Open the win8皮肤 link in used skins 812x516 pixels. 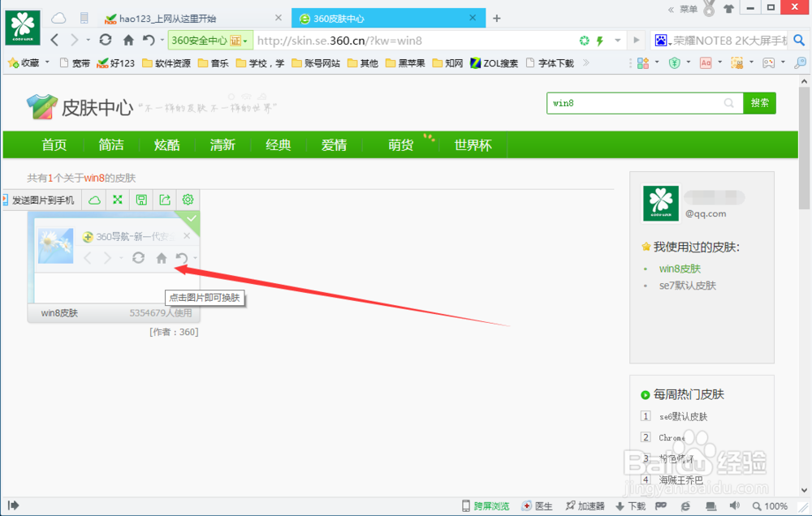(680, 269)
